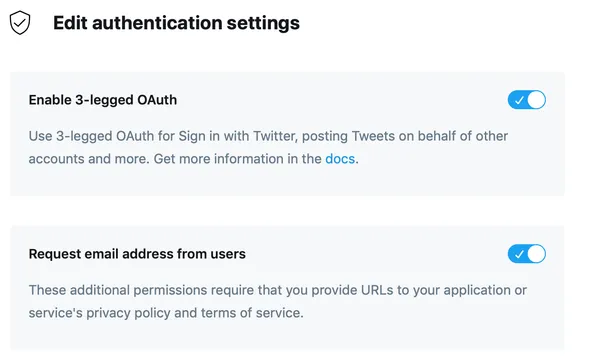
Task: Click 'accounts and more' in the OAuth description
Action: [x=89, y=158]
